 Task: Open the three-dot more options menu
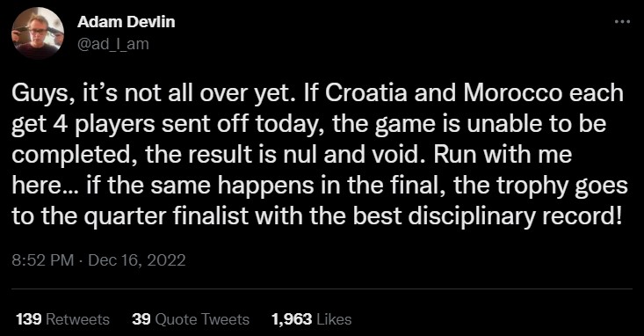622,22
